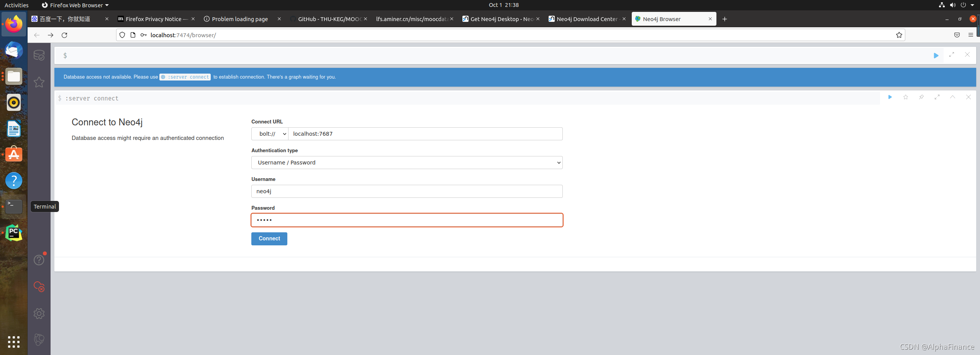Open Ubuntu Software from the dock

14,154
